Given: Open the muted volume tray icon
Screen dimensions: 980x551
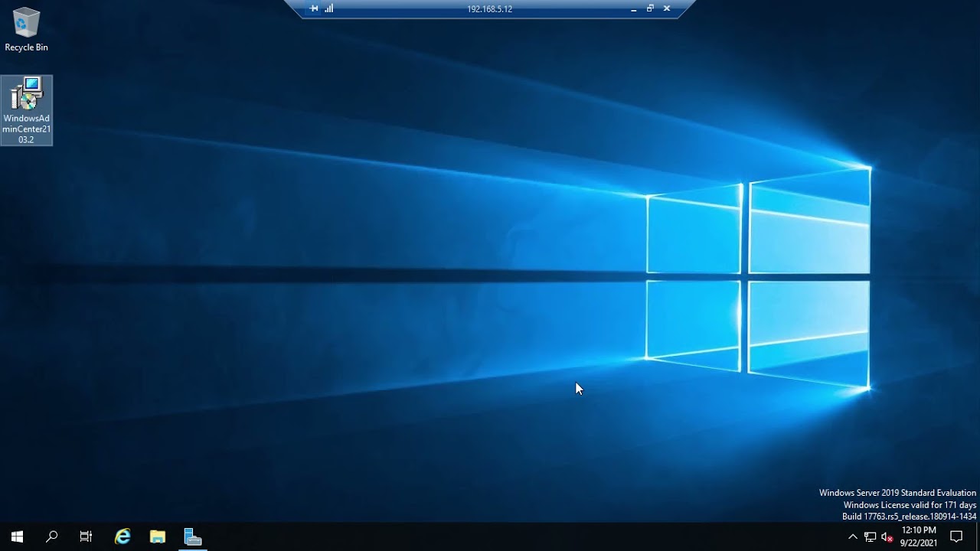Looking at the screenshot, I should [887, 536].
